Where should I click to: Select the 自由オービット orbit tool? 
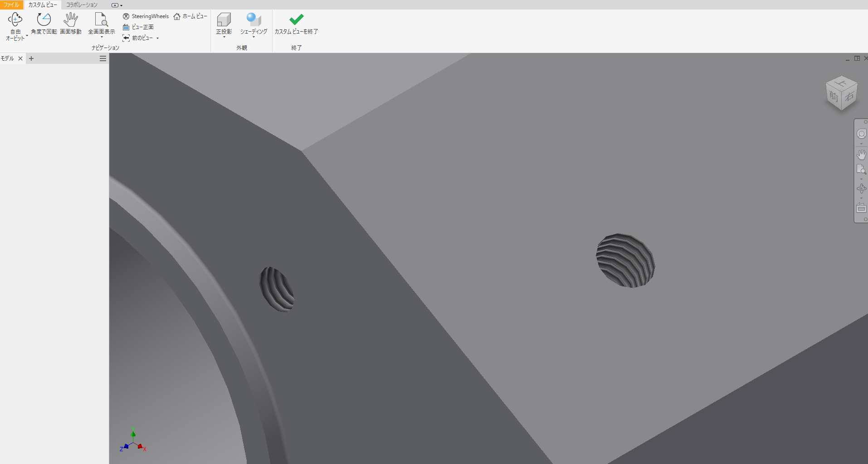pyautogui.click(x=15, y=19)
